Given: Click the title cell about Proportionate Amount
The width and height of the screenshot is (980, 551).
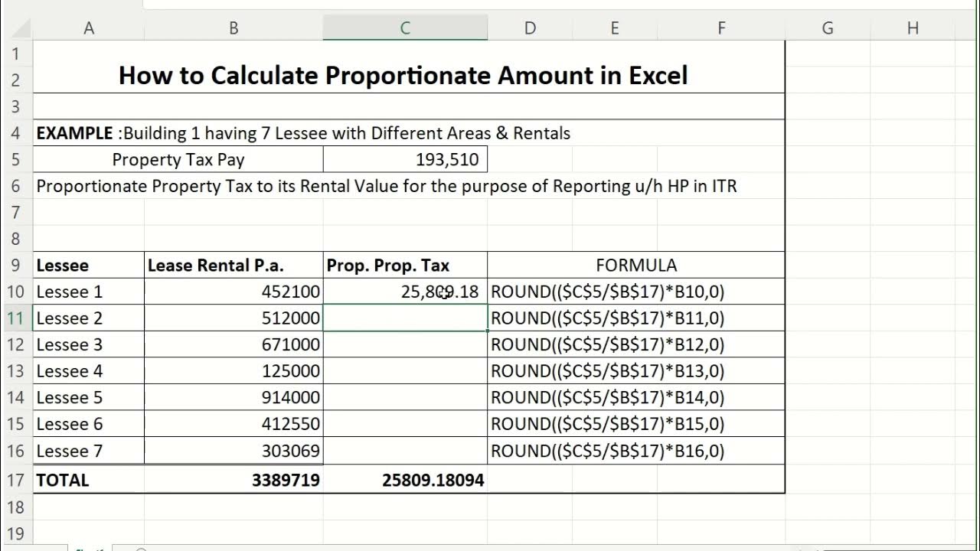Looking at the screenshot, I should tap(403, 76).
